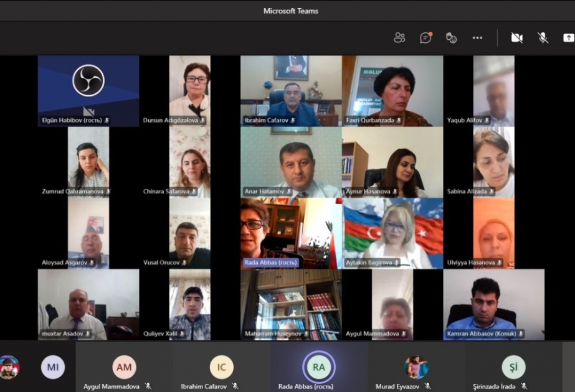
Task: Select Aynur Hasanova's video tile
Action: click(x=392, y=162)
